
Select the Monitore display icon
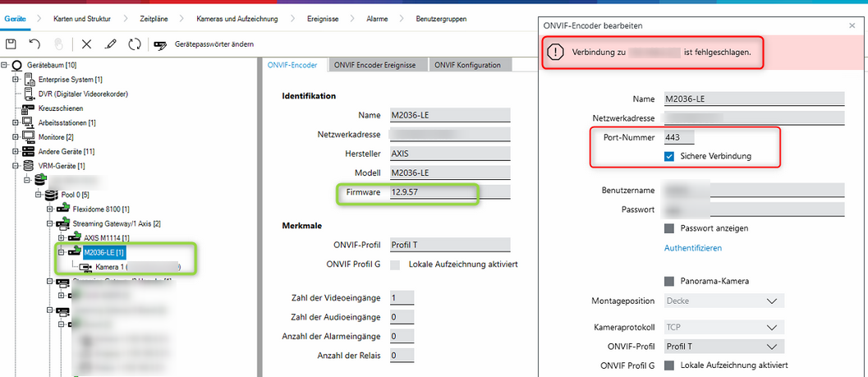pyautogui.click(x=28, y=136)
